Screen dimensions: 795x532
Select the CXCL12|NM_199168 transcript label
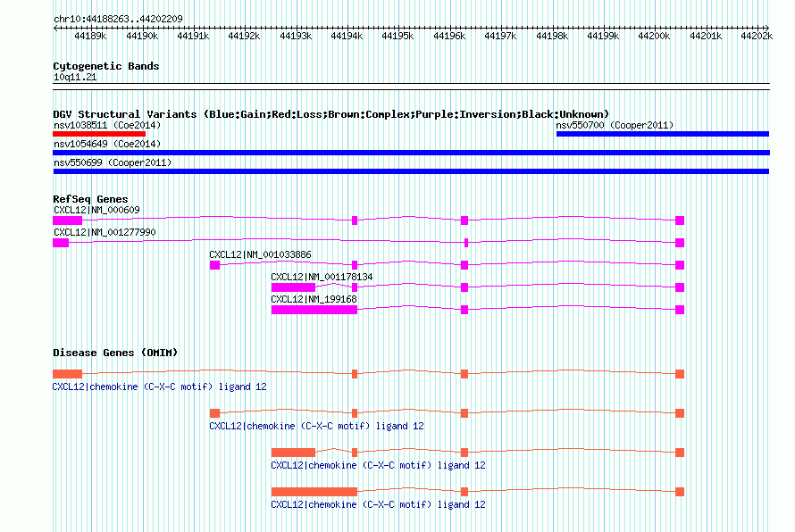click(x=314, y=299)
